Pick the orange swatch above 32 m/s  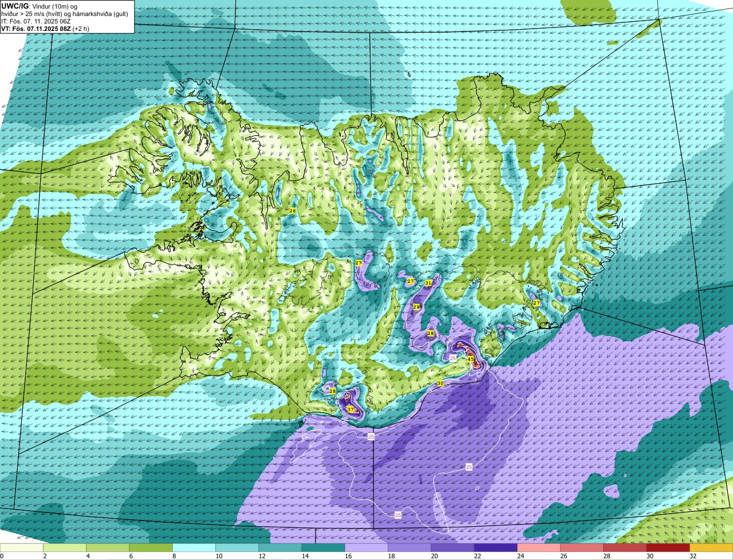[x=711, y=547]
